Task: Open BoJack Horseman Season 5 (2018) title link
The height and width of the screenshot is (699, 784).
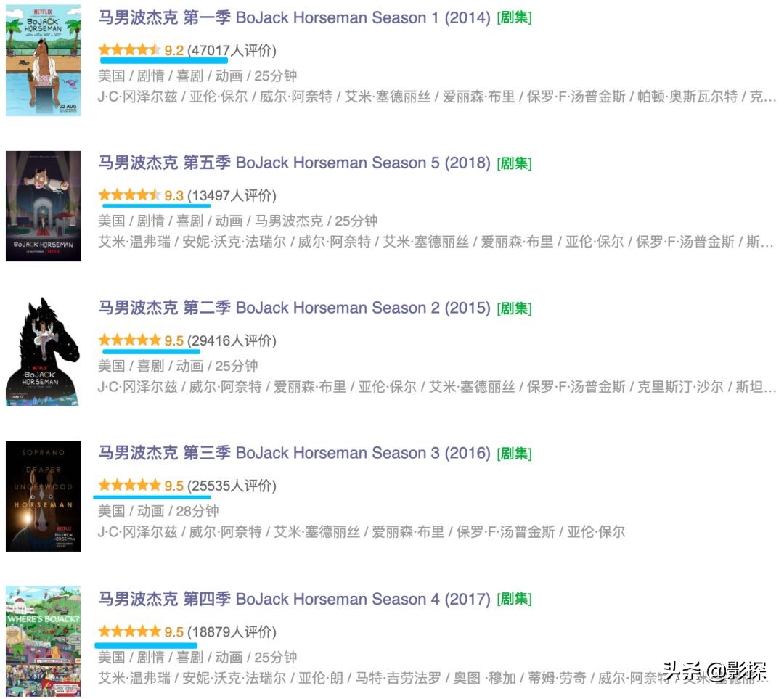Action: pyautogui.click(x=294, y=163)
